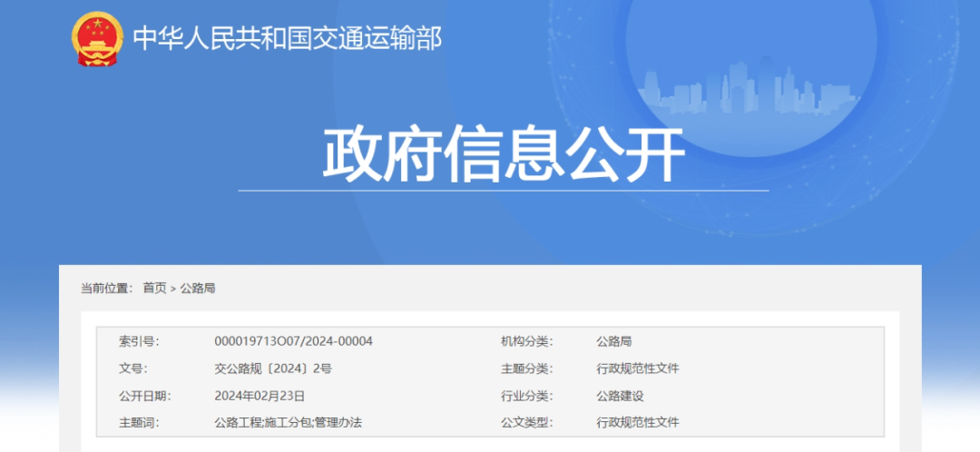
Task: Select keywords 公路工程;施工分包;管理办法
Action: point(289,423)
